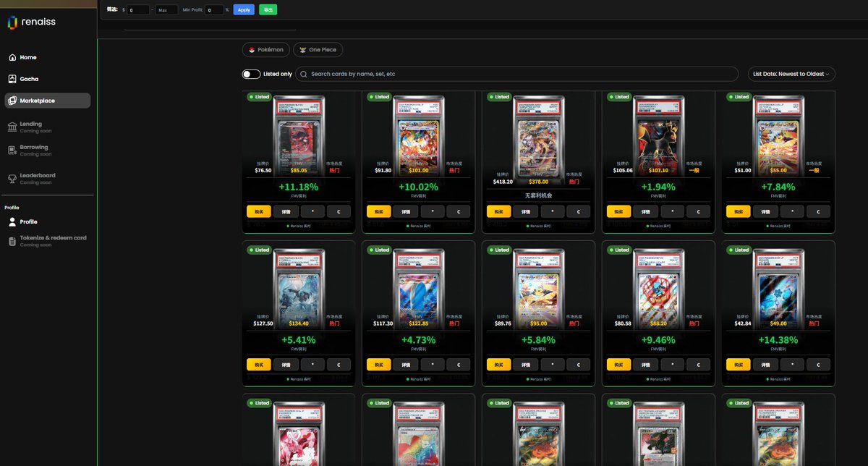Click the * button on +14.38% card
Image resolution: width=868 pixels, height=466 pixels.
click(793, 365)
